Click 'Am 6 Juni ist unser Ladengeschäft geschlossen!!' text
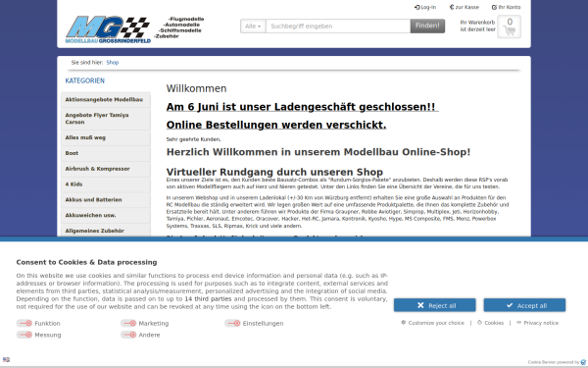The height and width of the screenshot is (368, 588). [x=301, y=107]
